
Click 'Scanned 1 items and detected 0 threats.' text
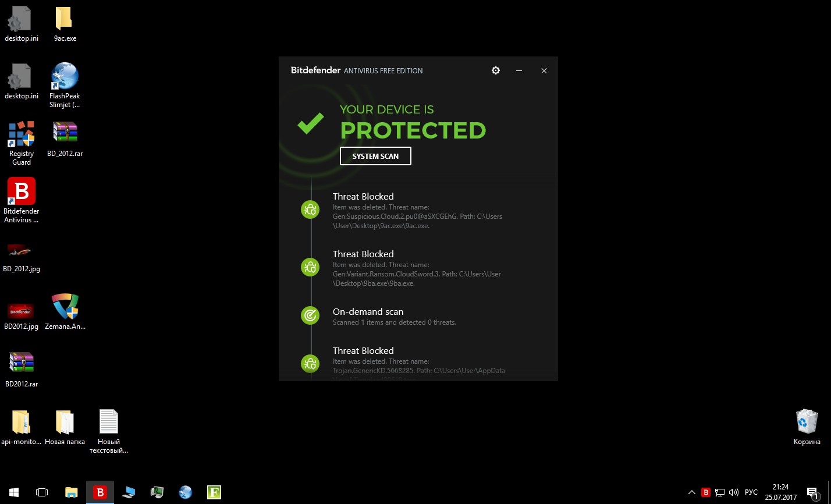(x=395, y=322)
